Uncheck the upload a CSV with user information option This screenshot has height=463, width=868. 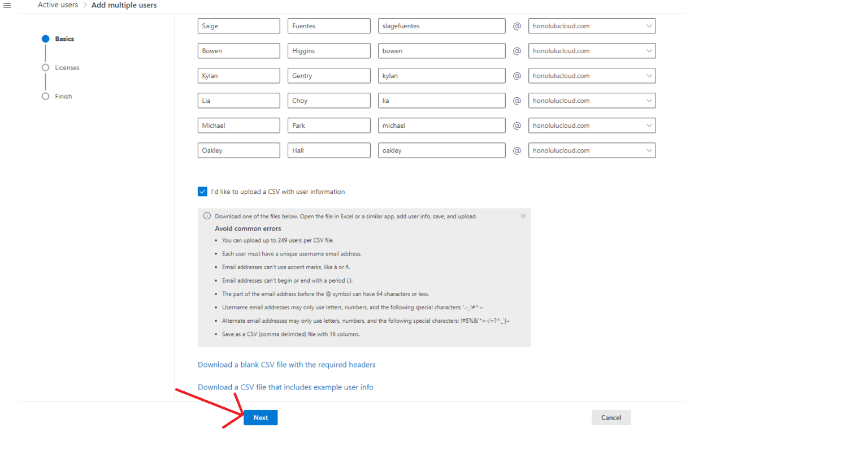pyautogui.click(x=202, y=192)
